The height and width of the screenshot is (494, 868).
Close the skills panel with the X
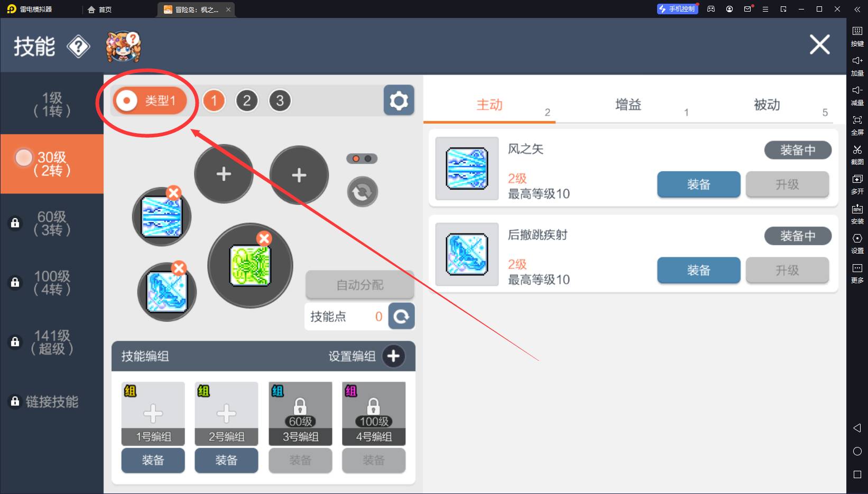(819, 45)
